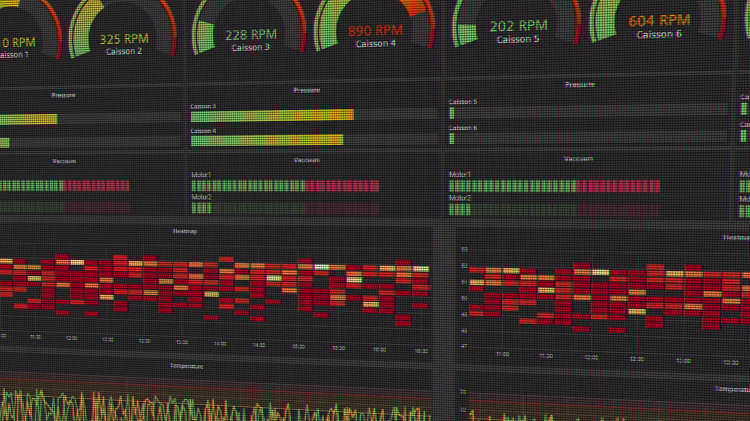
Task: Open the Pressure panel title above Caisson 3 bar
Action: 307,90
